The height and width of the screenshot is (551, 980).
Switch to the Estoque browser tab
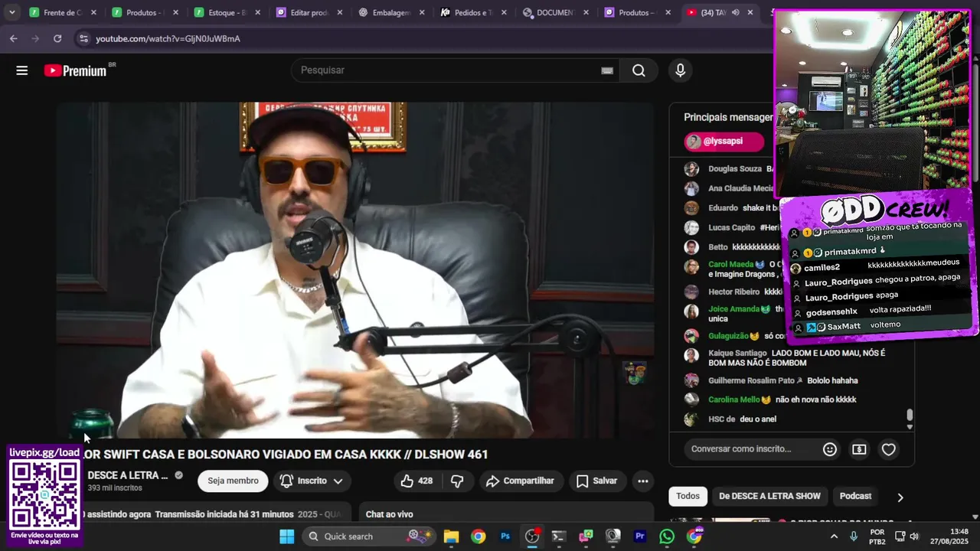click(227, 12)
